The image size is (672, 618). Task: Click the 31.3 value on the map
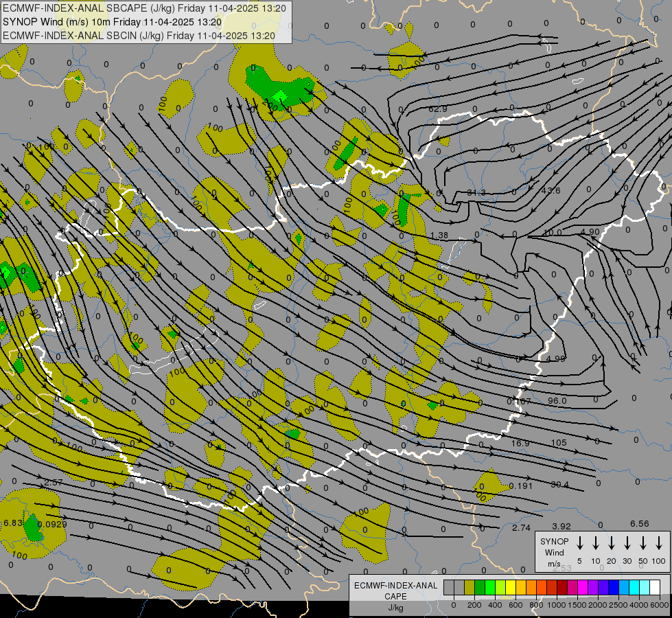pyautogui.click(x=476, y=192)
